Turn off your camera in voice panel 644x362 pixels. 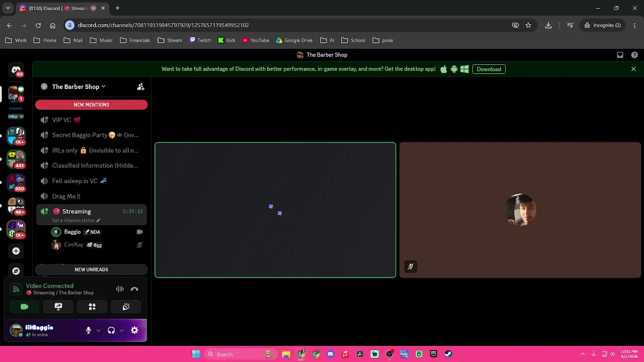[x=24, y=307]
